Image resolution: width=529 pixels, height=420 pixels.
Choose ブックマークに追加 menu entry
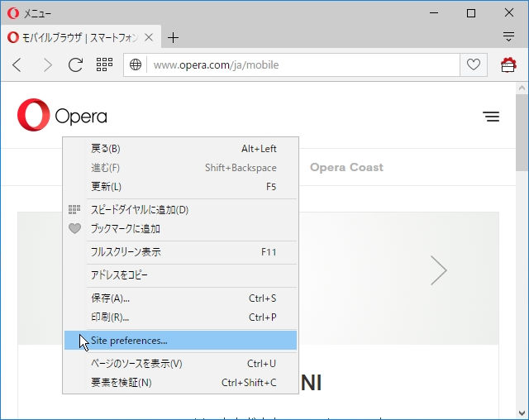(x=180, y=229)
